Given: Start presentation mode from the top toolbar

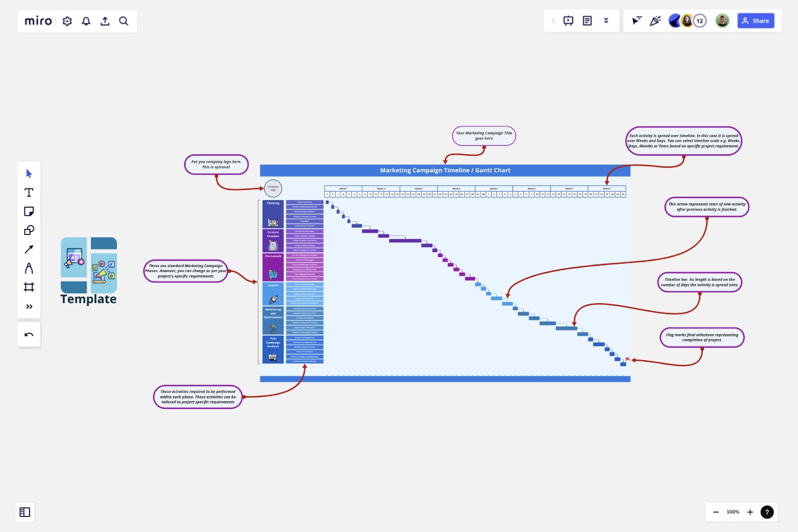Looking at the screenshot, I should click(x=569, y=21).
